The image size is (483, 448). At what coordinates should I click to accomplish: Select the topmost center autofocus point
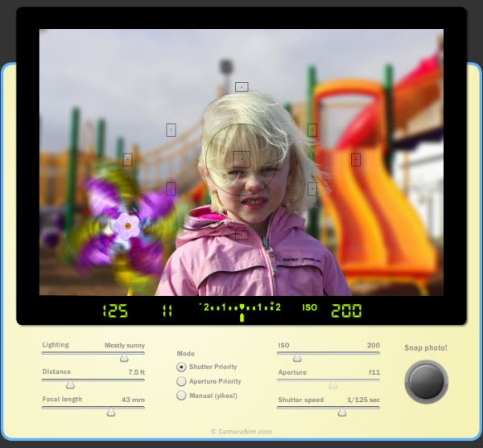pos(242,87)
